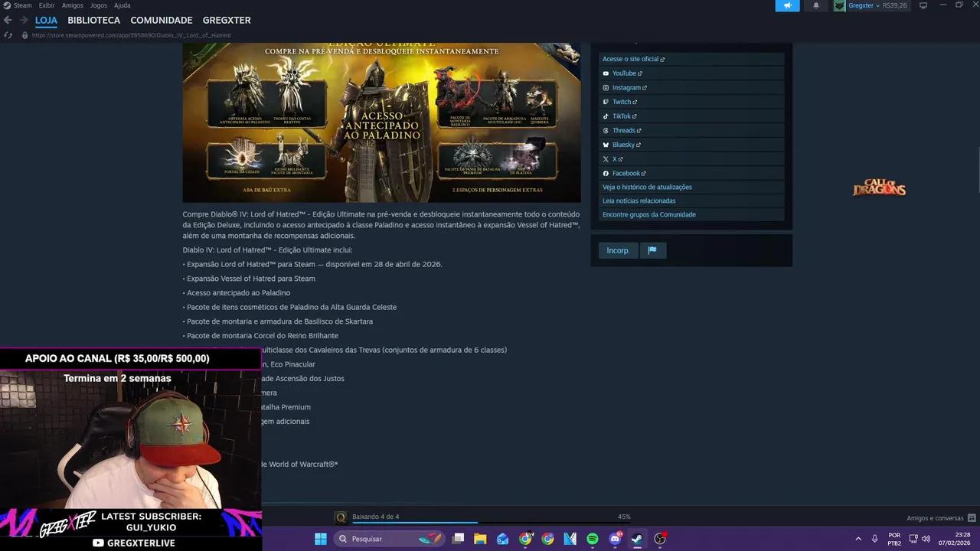980x551 pixels.
Task: Open Spotify from the taskbar
Action: click(x=591, y=539)
